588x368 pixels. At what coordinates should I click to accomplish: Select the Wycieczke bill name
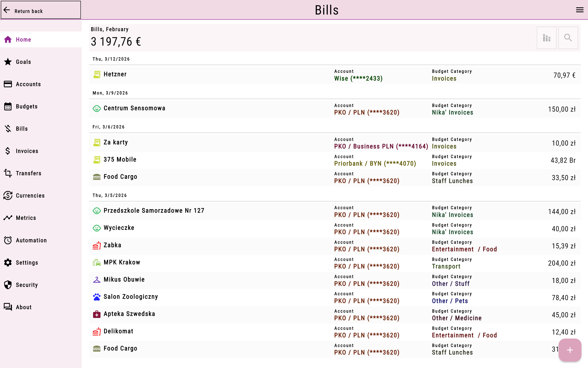point(119,228)
